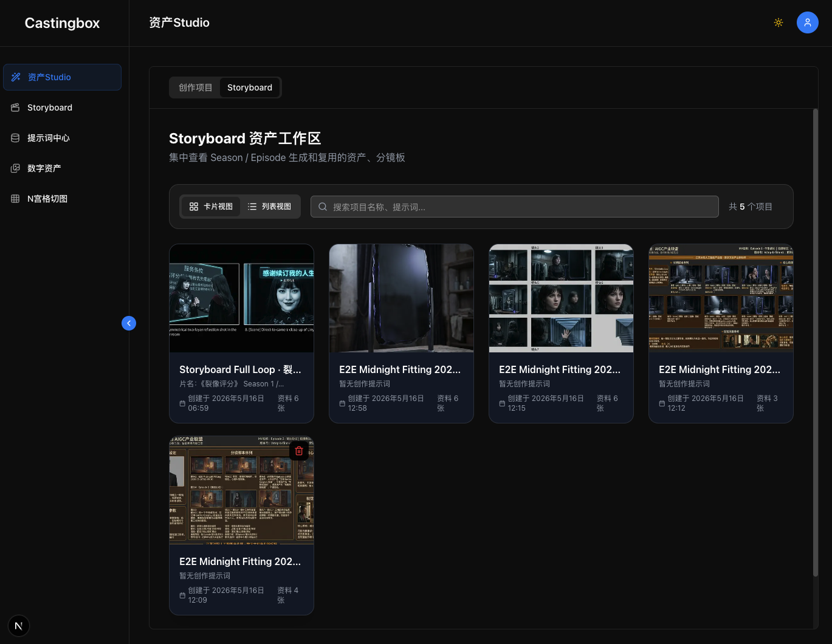832x644 pixels.
Task: Open the user profile avatar menu
Action: tap(807, 22)
